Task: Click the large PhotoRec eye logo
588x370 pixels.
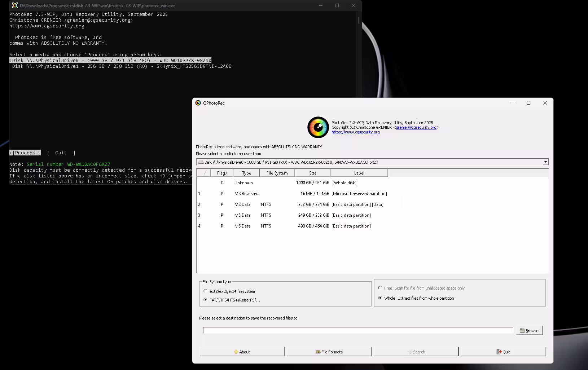Action: tap(318, 127)
